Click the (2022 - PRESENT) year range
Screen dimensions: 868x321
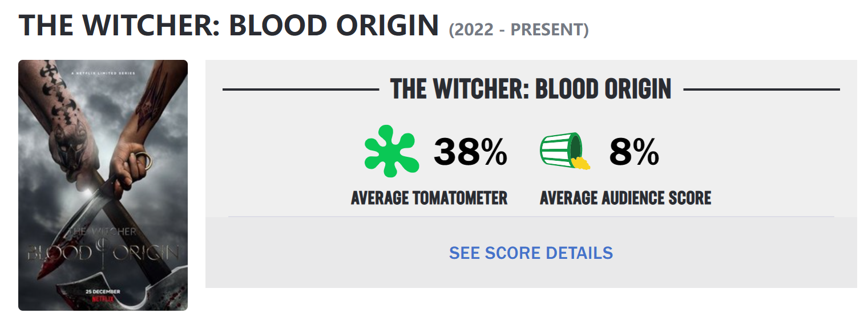coord(519,29)
